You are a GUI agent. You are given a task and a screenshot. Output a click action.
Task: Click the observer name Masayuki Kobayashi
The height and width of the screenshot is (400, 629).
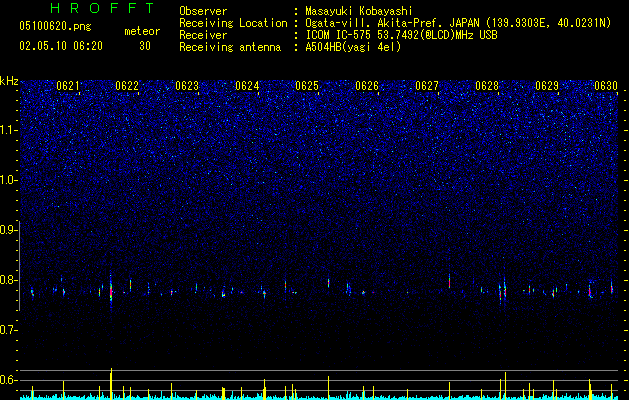click(x=359, y=11)
